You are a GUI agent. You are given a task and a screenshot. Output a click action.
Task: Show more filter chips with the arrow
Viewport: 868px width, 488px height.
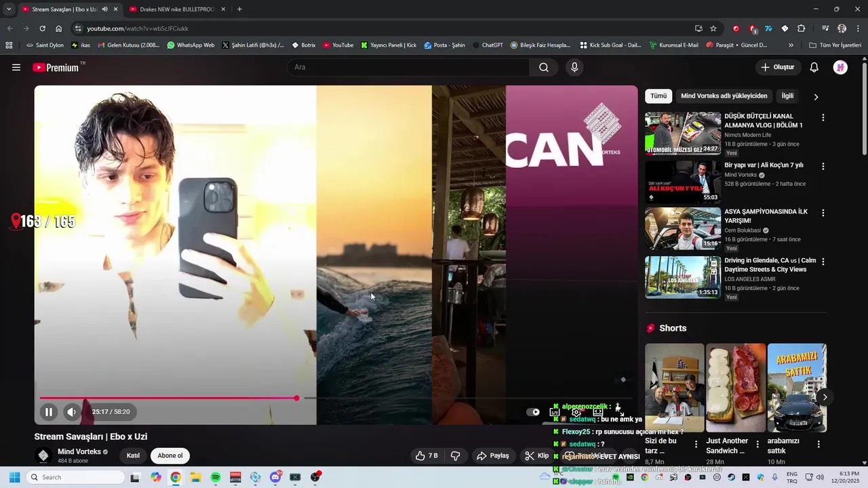(816, 97)
